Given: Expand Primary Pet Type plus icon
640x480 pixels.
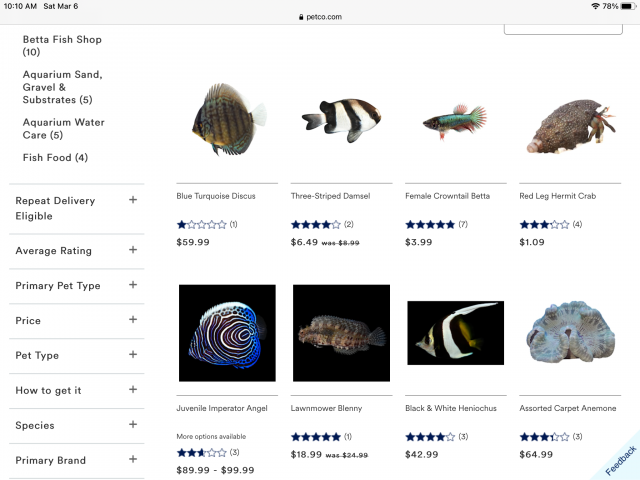Looking at the screenshot, I should coord(132,285).
